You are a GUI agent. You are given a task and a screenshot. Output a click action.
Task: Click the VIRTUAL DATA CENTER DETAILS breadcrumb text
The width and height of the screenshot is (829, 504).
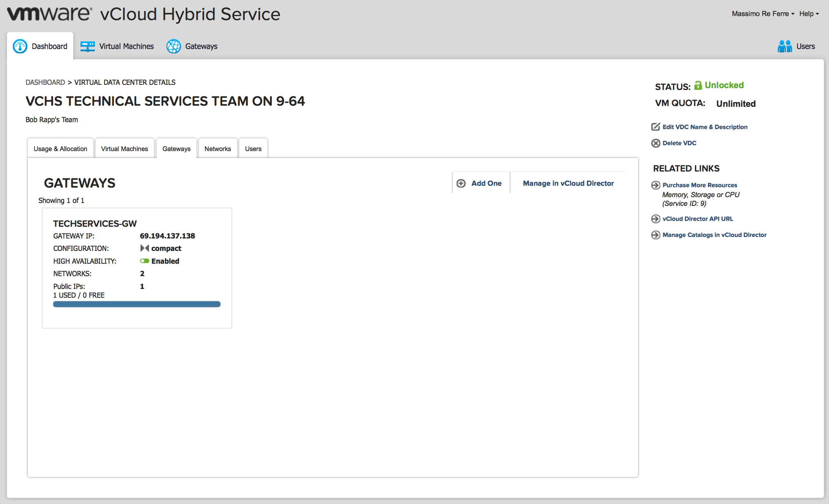coord(125,82)
